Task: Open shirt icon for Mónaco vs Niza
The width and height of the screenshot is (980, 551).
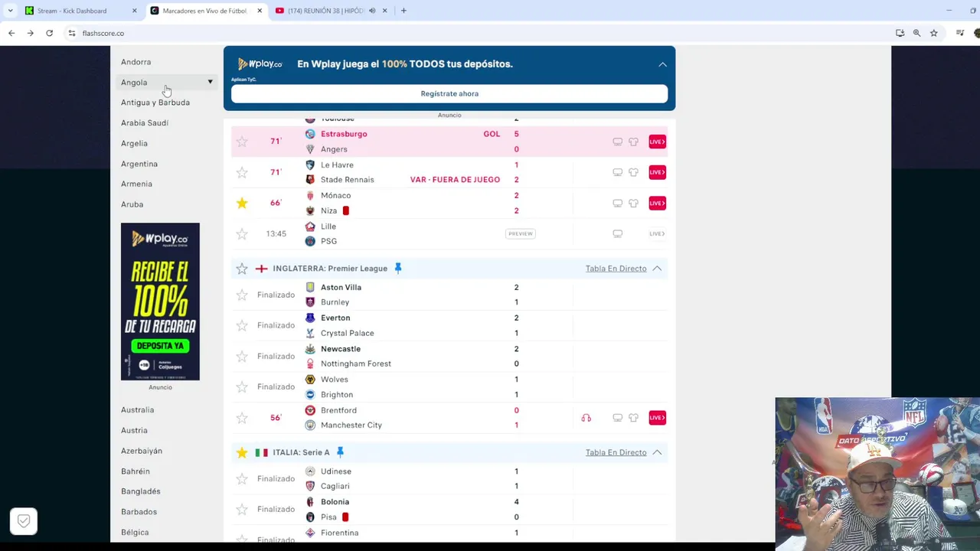Action: 633,203
